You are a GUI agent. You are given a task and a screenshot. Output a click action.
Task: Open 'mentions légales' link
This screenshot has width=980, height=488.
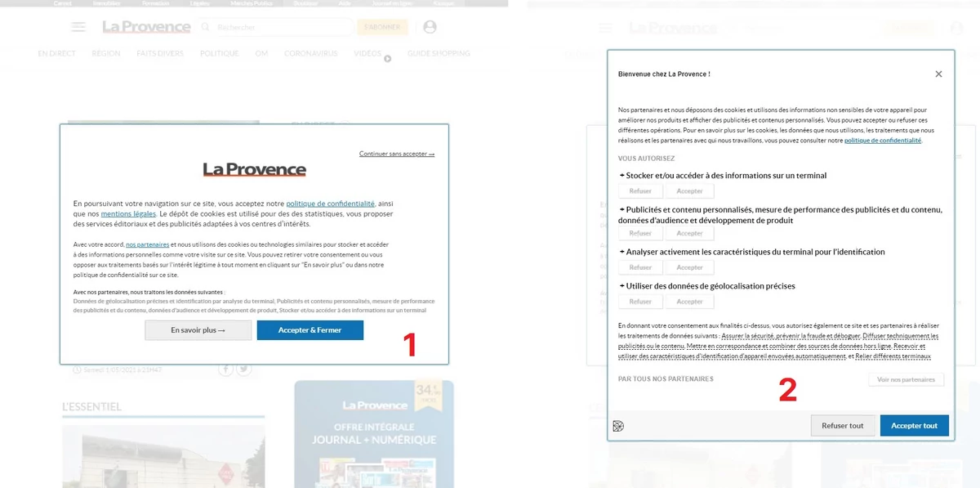point(128,213)
